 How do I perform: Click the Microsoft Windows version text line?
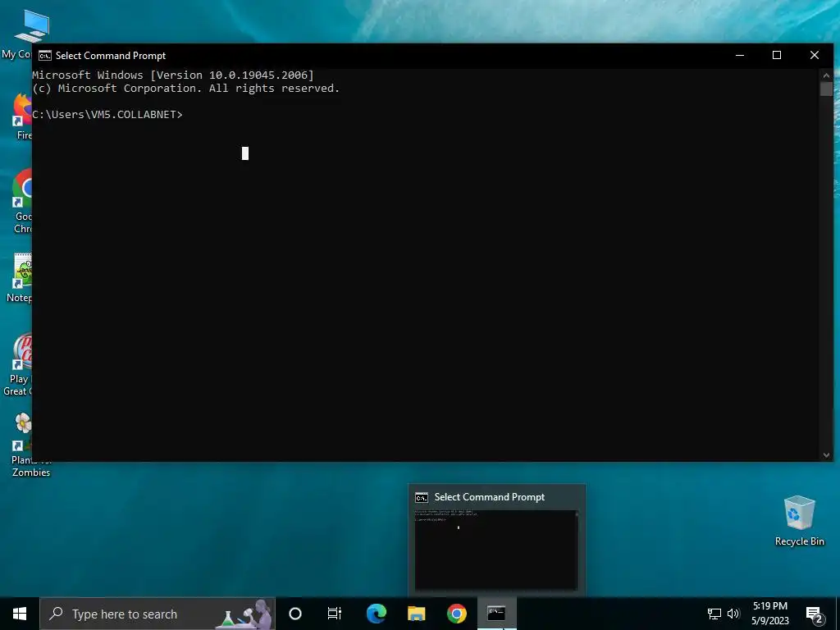click(173, 75)
